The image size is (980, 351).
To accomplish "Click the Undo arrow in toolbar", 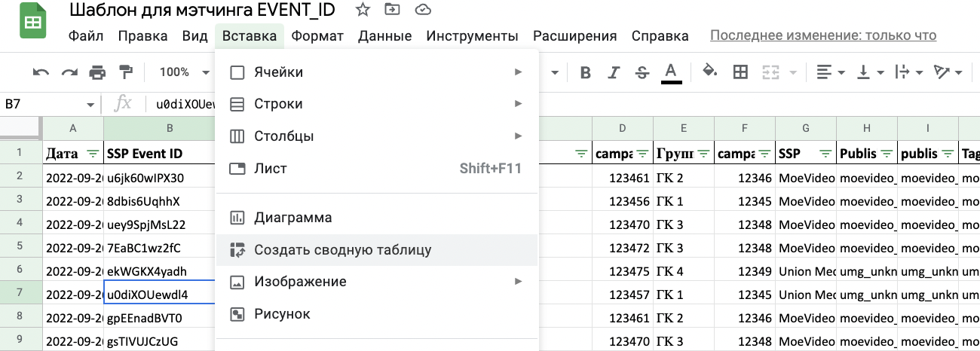I will point(41,72).
